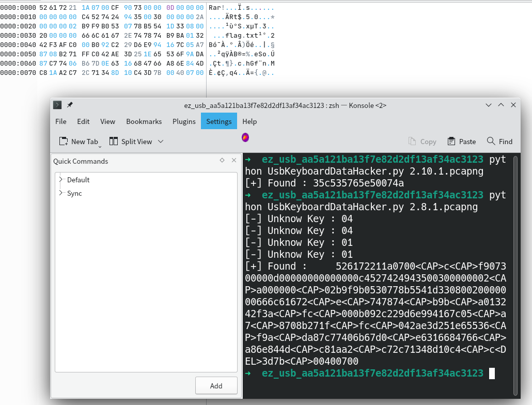
Task: Click hex offset '0000:0070' in hex editor
Action: point(18,73)
